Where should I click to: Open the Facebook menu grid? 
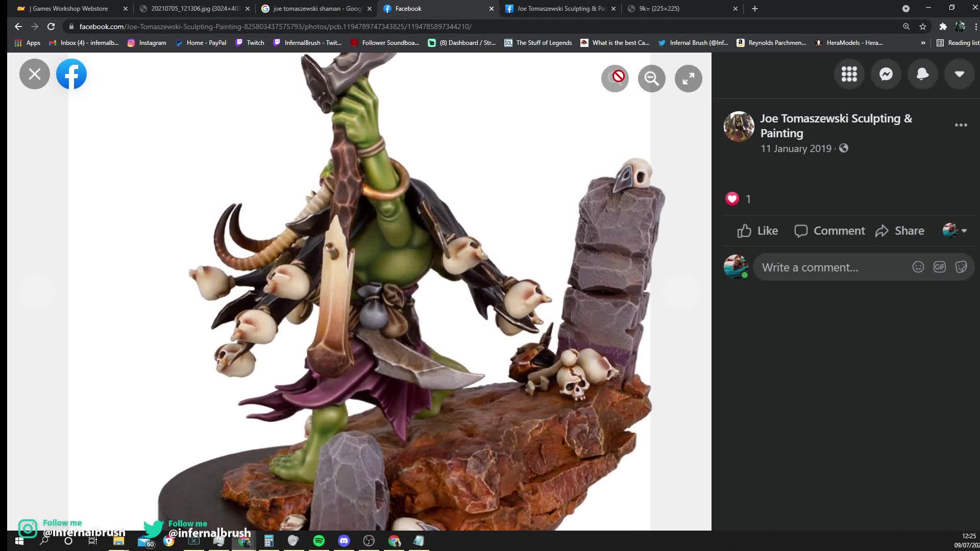tap(849, 74)
